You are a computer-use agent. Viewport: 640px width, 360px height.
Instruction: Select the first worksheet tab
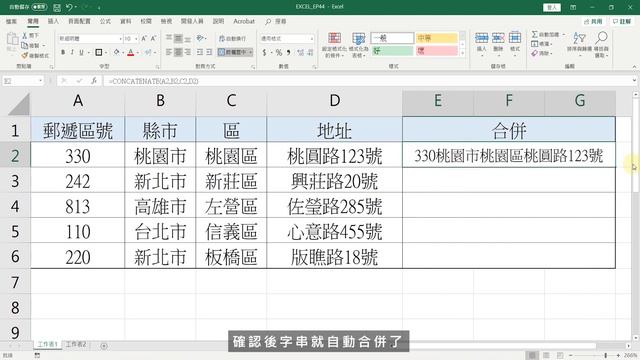[x=47, y=344]
